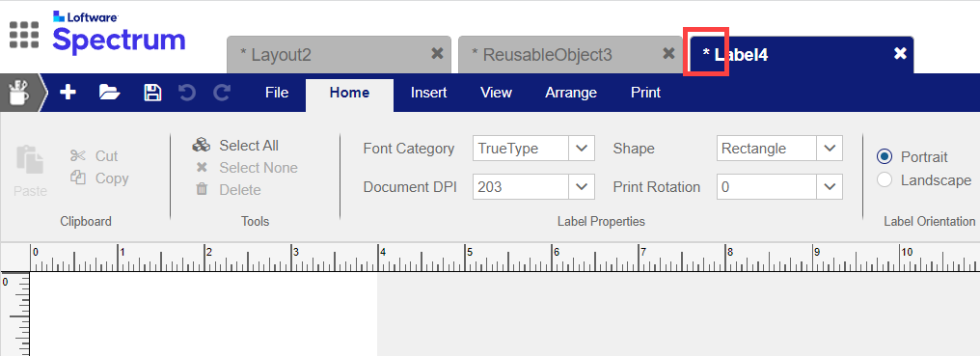980x356 pixels.
Task: Open the Print Rotation dropdown
Action: (830, 186)
